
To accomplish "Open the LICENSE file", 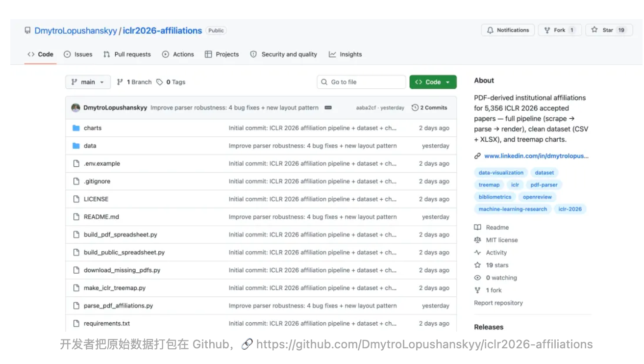I will coord(96,199).
